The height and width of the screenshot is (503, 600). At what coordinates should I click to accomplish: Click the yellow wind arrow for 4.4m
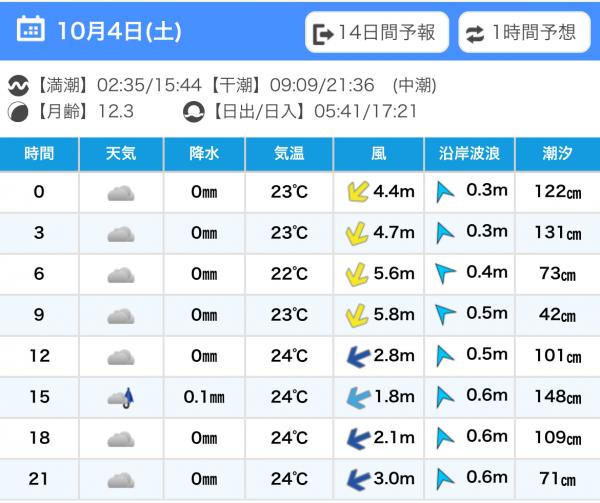(x=355, y=192)
